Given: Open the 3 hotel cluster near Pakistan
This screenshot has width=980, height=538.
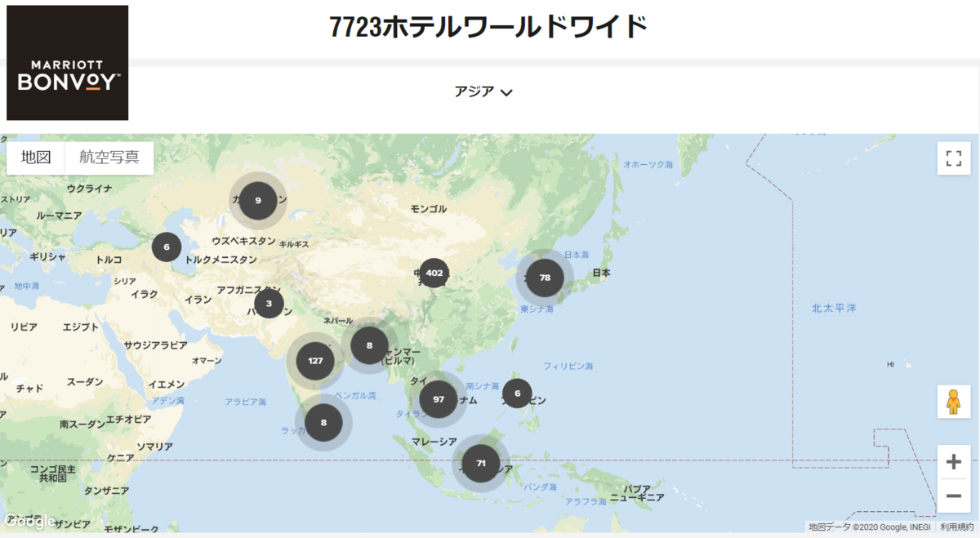Looking at the screenshot, I should 269,304.
